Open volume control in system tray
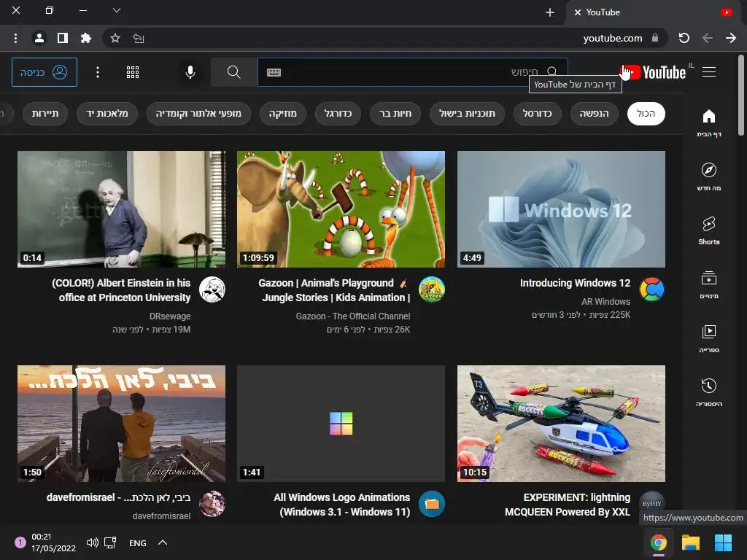 click(93, 542)
